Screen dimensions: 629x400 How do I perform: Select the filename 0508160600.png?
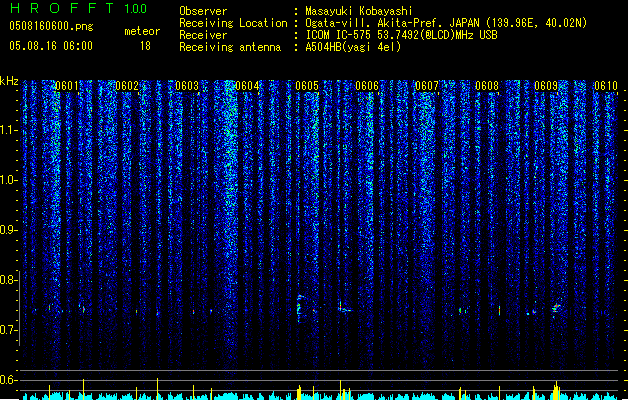point(51,26)
